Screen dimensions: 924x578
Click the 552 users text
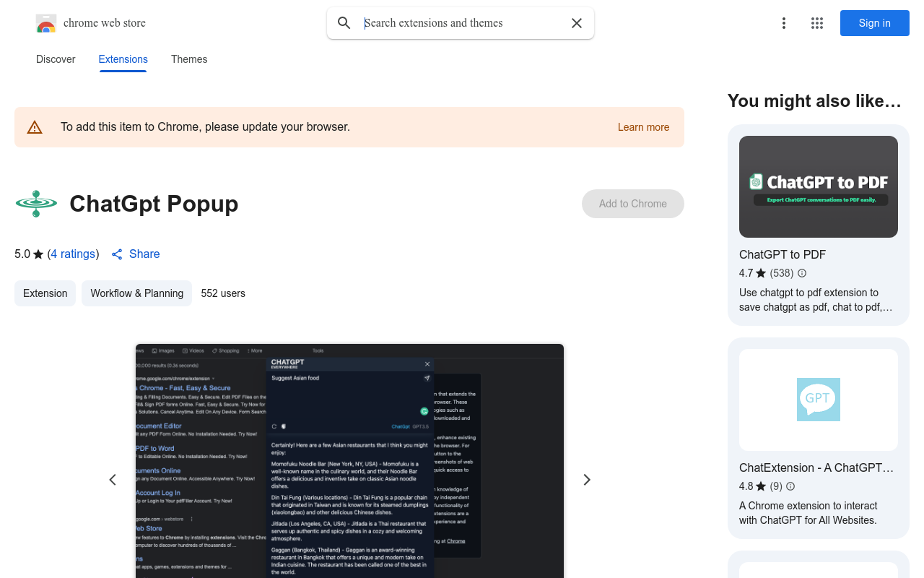[223, 293]
